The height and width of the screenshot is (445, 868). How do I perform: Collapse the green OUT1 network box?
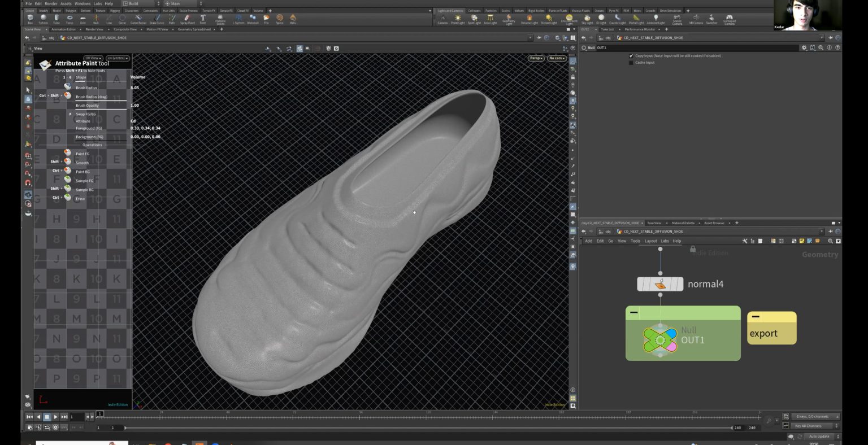(x=634, y=312)
